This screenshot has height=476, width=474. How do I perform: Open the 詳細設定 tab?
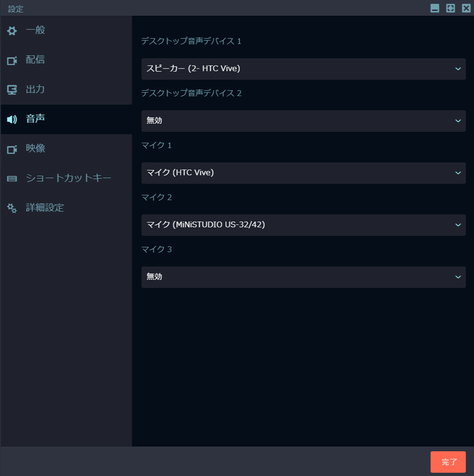pos(66,208)
